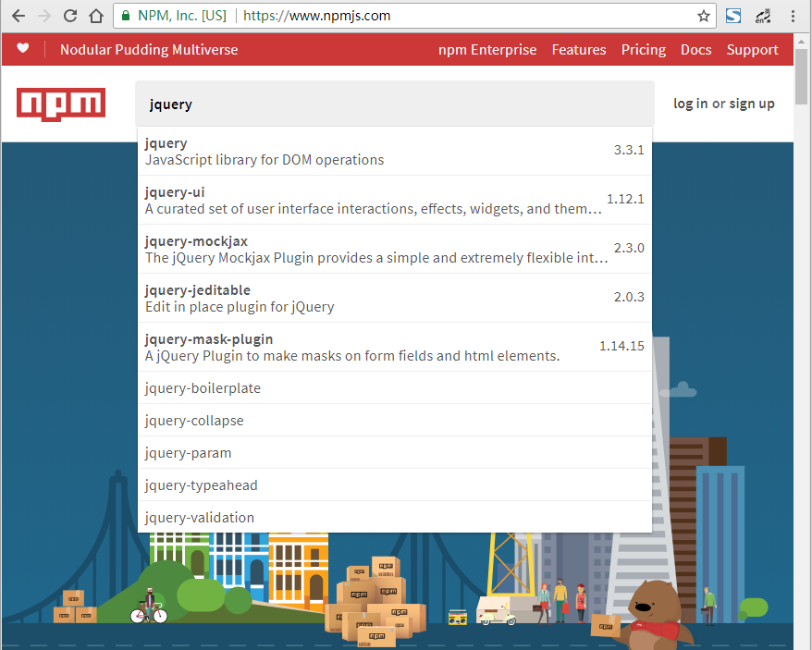Viewport: 812px width, 650px height.
Task: Choose jquery-collapse from suggestions
Action: tap(395, 420)
